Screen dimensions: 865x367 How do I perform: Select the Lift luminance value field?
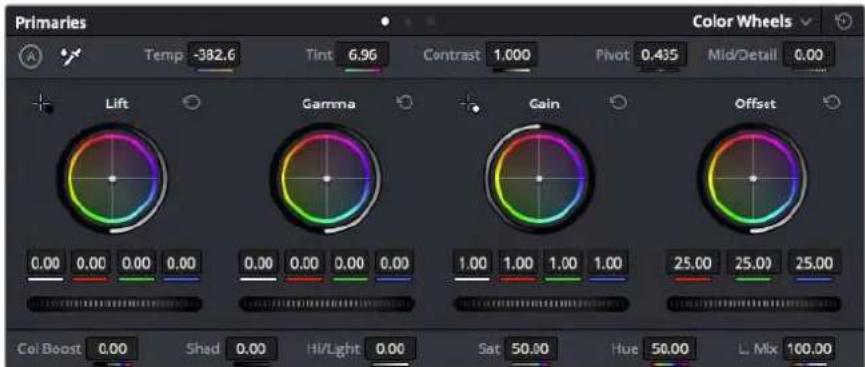pos(45,263)
